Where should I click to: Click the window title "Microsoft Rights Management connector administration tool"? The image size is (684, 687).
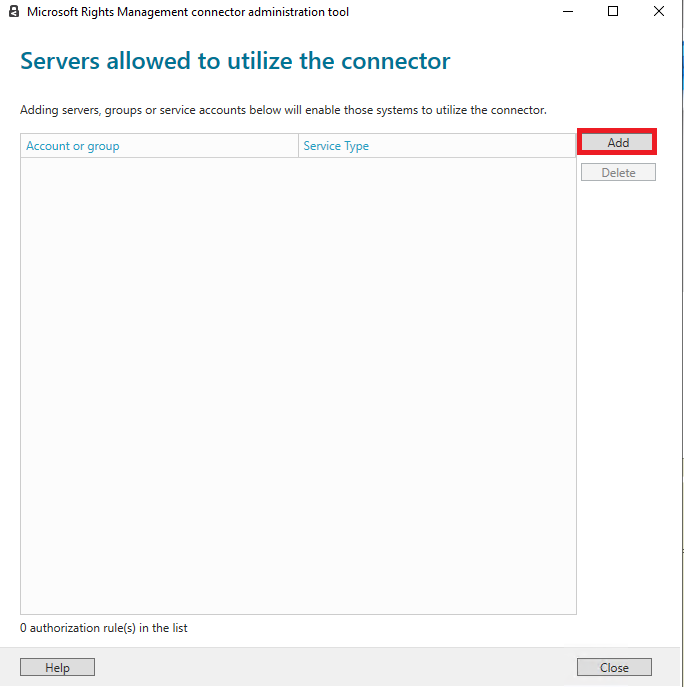[188, 12]
